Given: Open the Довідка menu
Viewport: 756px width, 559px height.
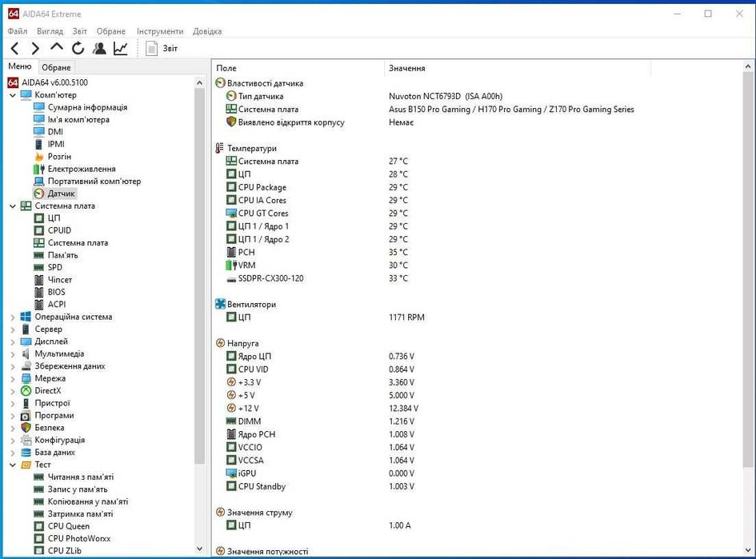Looking at the screenshot, I should (207, 31).
